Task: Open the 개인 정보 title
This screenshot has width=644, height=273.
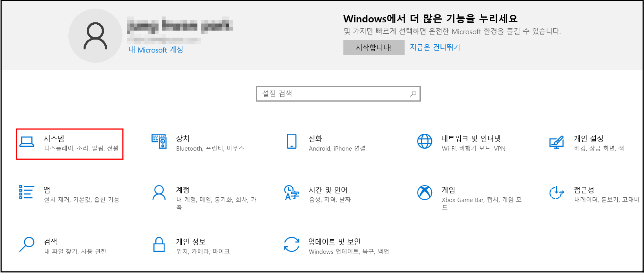Action: pyautogui.click(x=191, y=242)
